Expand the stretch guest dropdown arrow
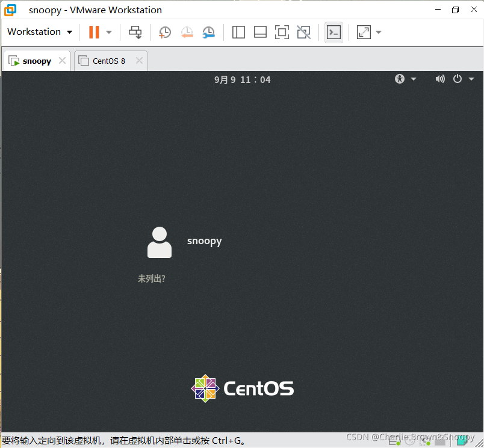This screenshot has width=484, height=448. [x=379, y=32]
